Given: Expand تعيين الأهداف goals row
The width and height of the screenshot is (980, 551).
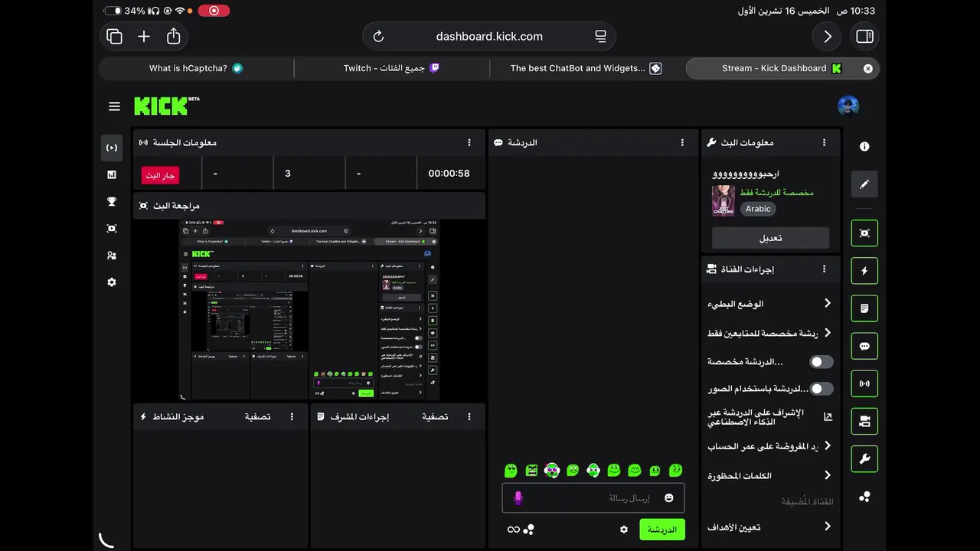Looking at the screenshot, I should [x=769, y=527].
